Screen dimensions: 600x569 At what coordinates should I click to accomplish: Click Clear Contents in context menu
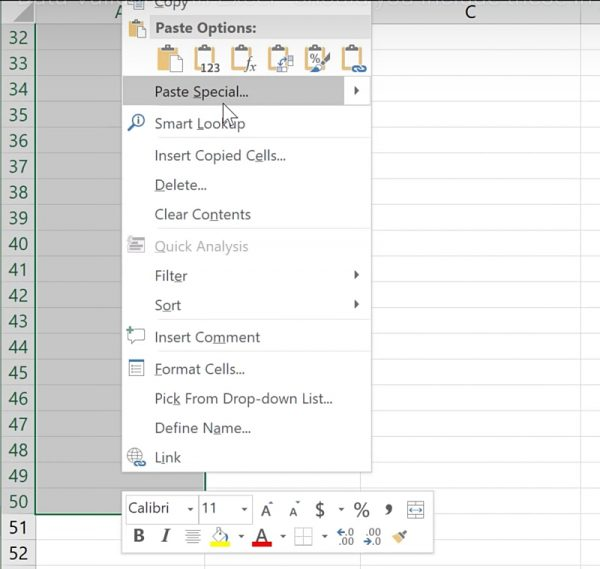click(202, 214)
